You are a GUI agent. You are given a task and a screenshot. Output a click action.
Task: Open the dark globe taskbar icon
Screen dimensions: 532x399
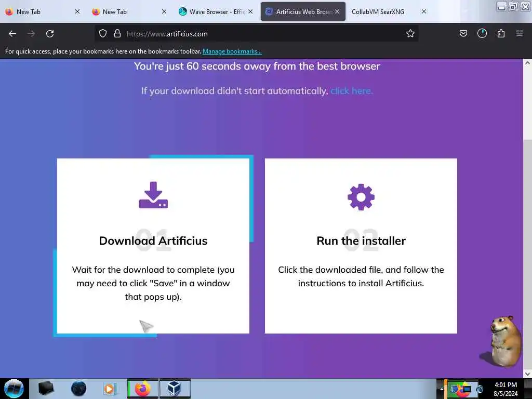pos(78,389)
